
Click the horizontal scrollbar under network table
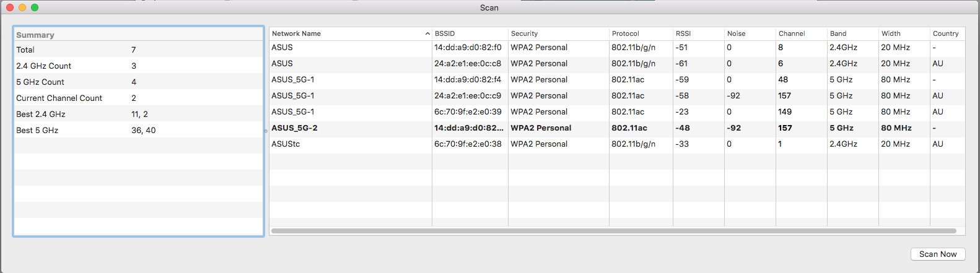pos(613,231)
